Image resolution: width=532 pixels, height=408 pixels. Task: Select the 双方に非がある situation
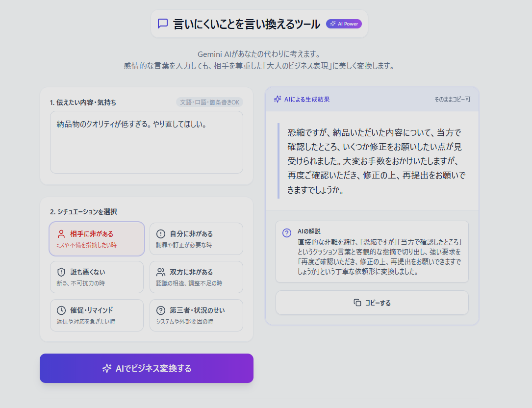pyautogui.click(x=196, y=277)
